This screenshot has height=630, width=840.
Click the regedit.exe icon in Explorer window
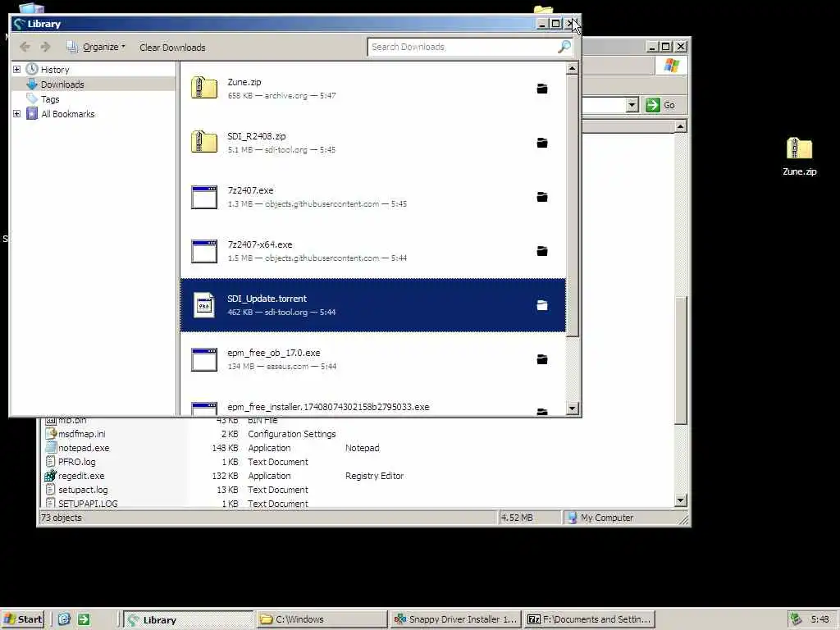coord(50,475)
